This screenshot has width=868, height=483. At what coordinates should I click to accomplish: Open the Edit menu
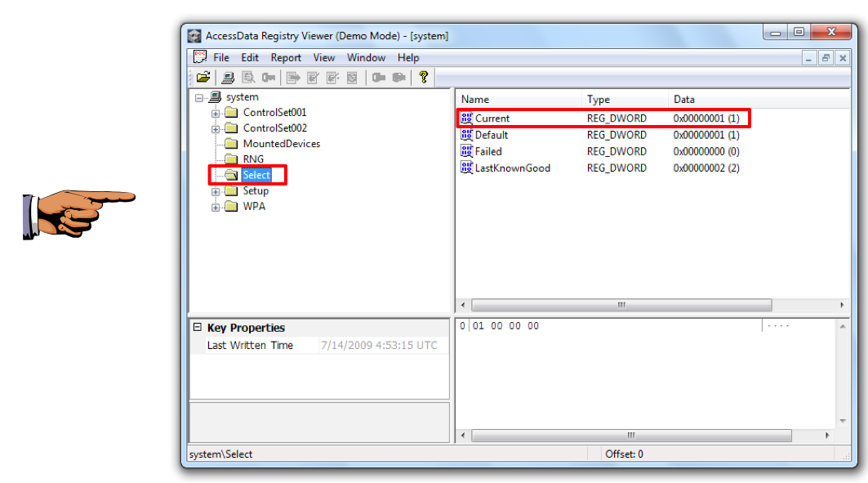(250, 57)
